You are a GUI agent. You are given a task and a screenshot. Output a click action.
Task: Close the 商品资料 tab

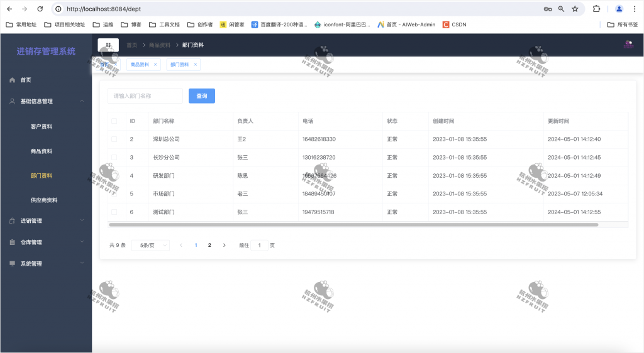click(155, 64)
